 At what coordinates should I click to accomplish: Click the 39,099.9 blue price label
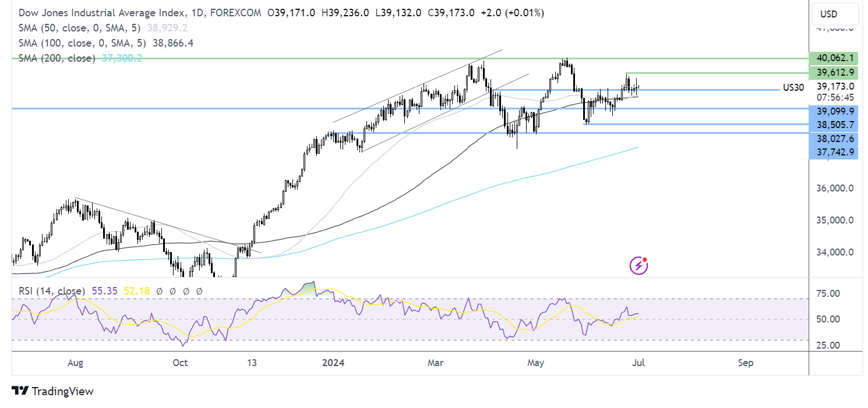835,111
